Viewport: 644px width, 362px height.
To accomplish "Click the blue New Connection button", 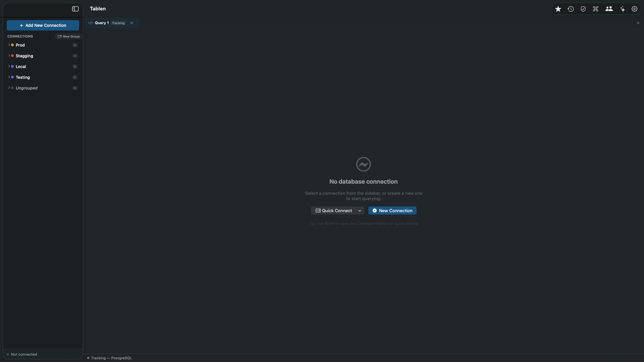I will pos(392,211).
